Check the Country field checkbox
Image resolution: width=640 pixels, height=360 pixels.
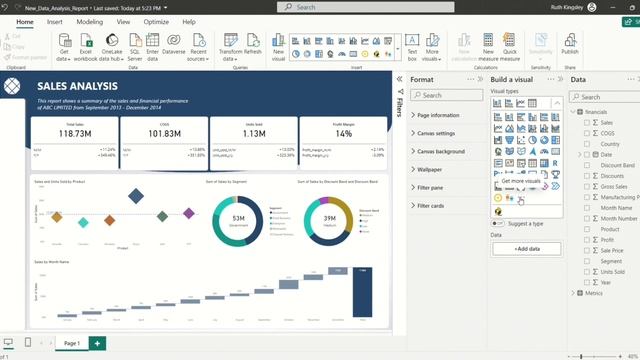[x=587, y=144]
